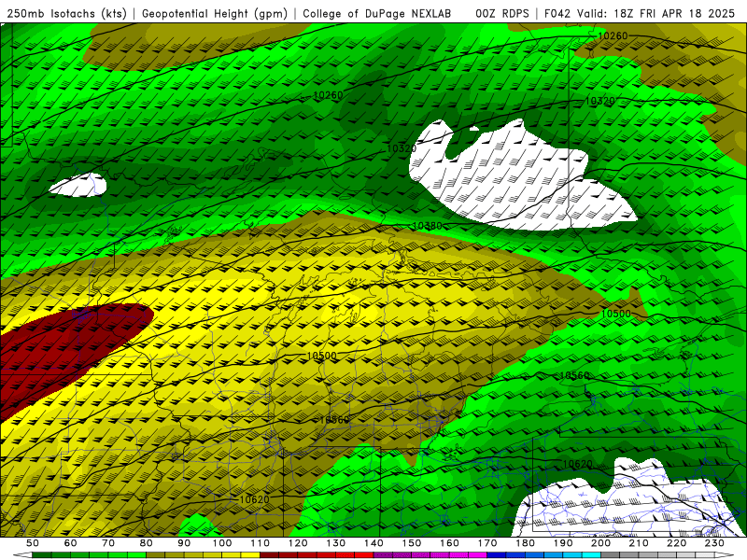Click the 200 value on the color scale

(600, 543)
